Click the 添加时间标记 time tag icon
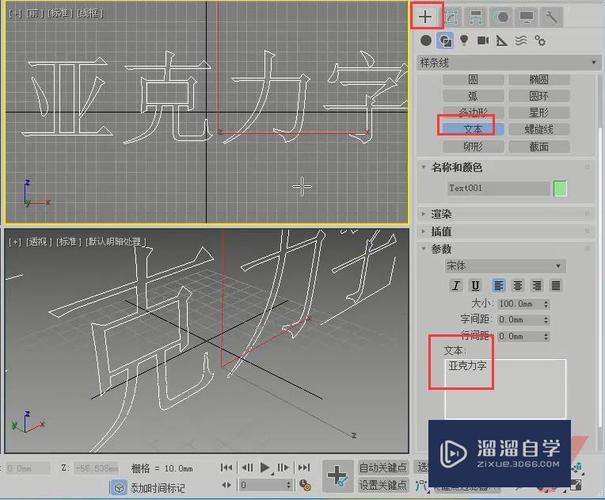The height and width of the screenshot is (500, 605). click(119, 488)
